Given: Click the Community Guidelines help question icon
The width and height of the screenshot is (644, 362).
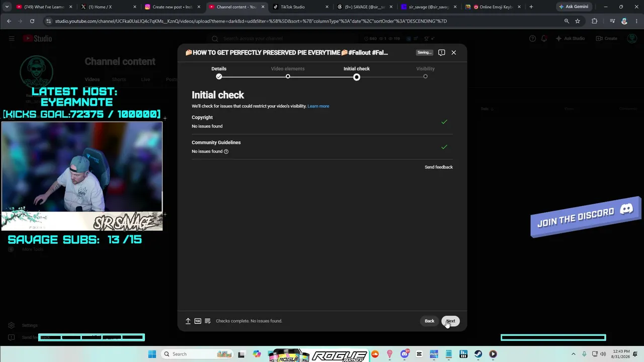Looking at the screenshot, I should click(x=226, y=151).
